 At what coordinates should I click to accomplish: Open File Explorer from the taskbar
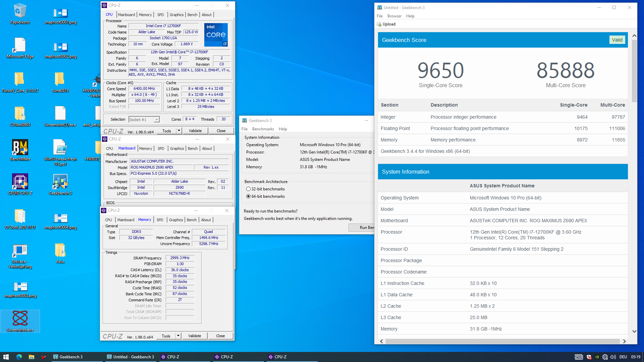coord(31,357)
